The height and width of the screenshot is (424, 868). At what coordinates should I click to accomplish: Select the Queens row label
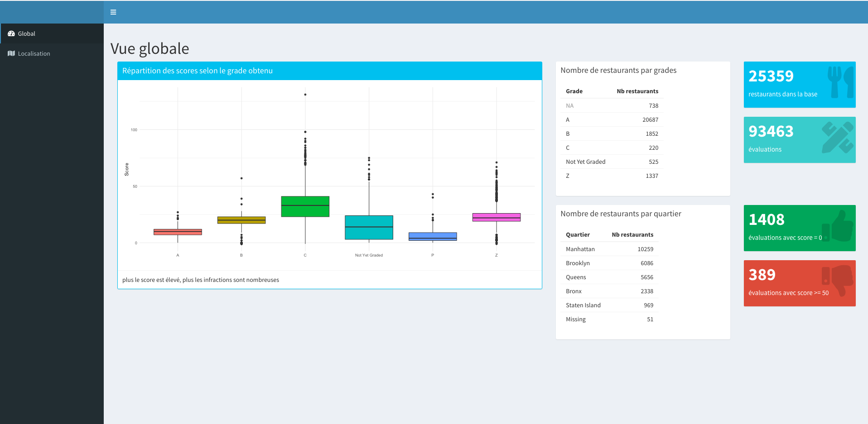576,277
